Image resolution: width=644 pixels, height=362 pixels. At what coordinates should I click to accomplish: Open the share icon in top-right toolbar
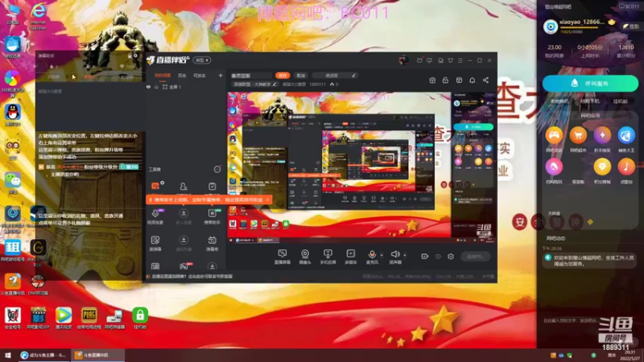(485, 80)
